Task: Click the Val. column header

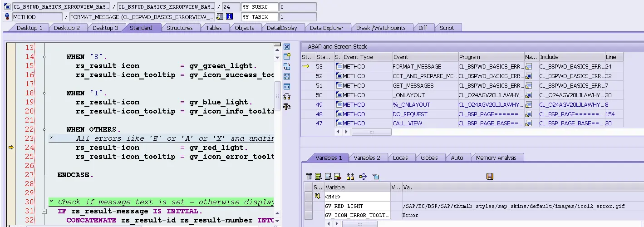Action: 522,187
